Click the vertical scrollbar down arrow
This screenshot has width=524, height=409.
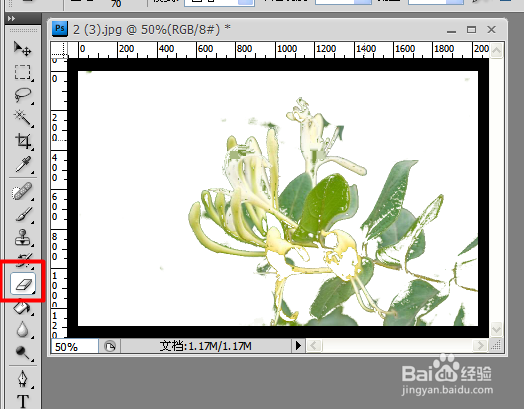tap(497, 329)
